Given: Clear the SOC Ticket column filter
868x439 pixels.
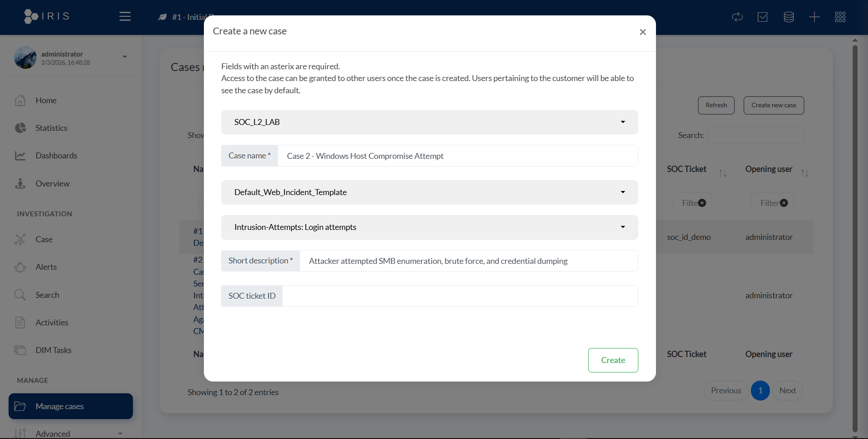Looking at the screenshot, I should point(702,203).
